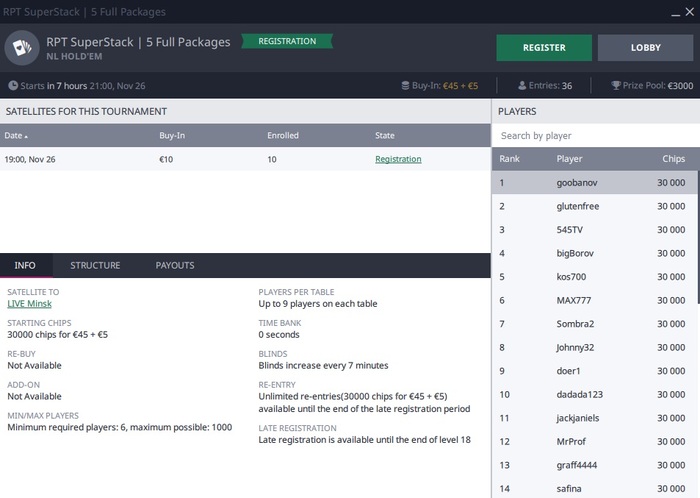Image resolution: width=700 pixels, height=498 pixels.
Task: Sort players by the Chips column header
Action: point(674,159)
